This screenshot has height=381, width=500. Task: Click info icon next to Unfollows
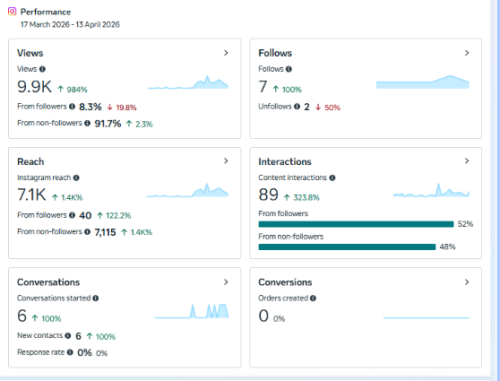[x=297, y=106]
